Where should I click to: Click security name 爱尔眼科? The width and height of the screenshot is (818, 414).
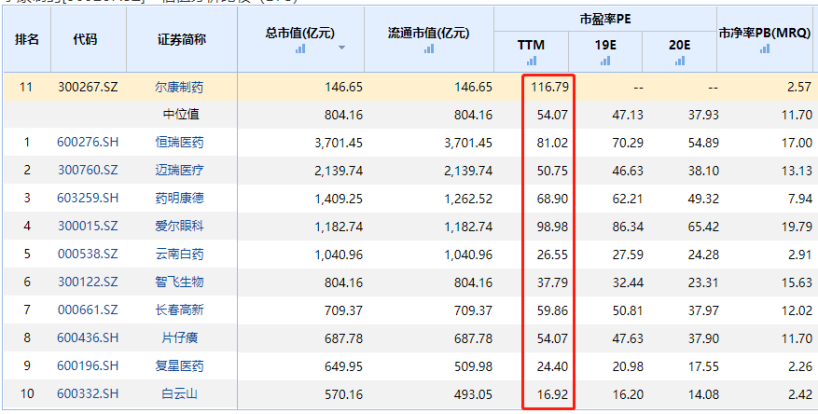click(x=179, y=226)
